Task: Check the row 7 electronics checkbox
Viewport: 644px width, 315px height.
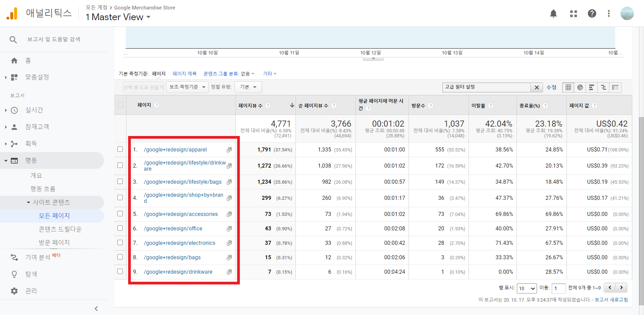Action: [x=120, y=242]
